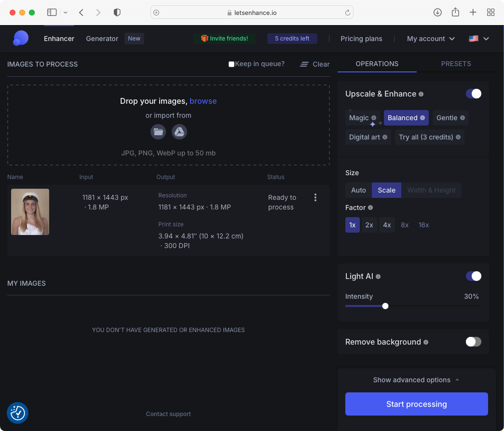The width and height of the screenshot is (504, 431).
Task: Toggle the Upscale & Enhance switch
Action: pos(473,94)
